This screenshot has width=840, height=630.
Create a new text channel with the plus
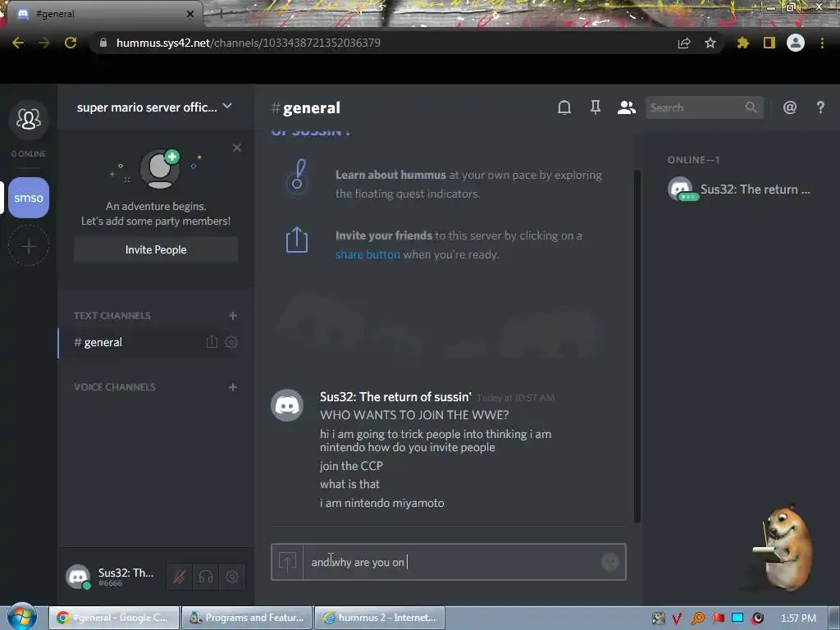point(232,316)
